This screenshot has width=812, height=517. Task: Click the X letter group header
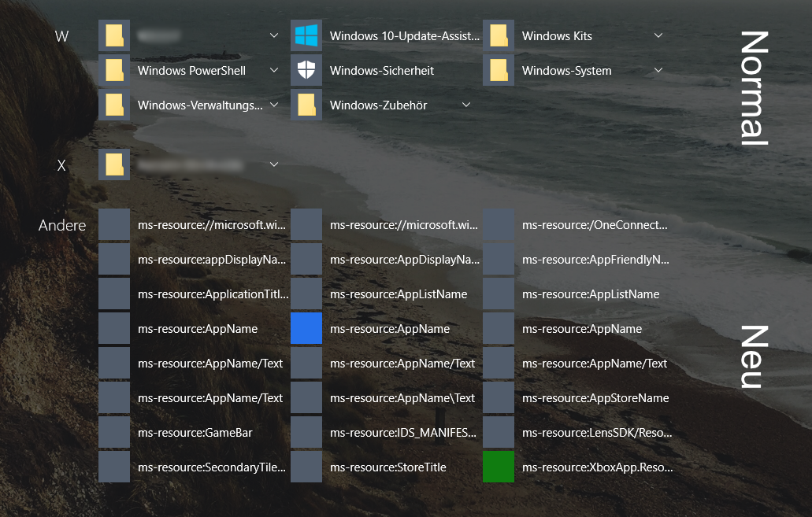click(61, 165)
